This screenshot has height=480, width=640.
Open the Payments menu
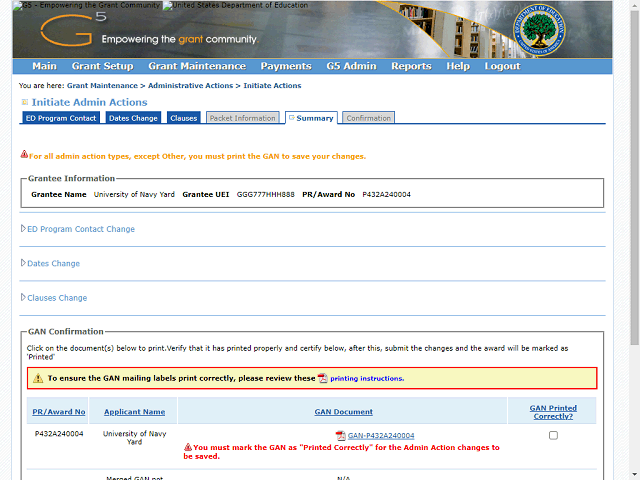286,66
